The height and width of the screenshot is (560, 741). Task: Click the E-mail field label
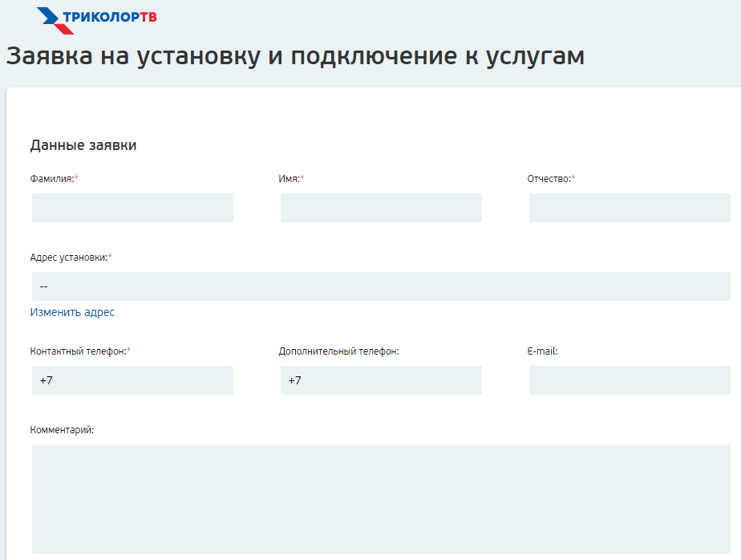click(542, 351)
